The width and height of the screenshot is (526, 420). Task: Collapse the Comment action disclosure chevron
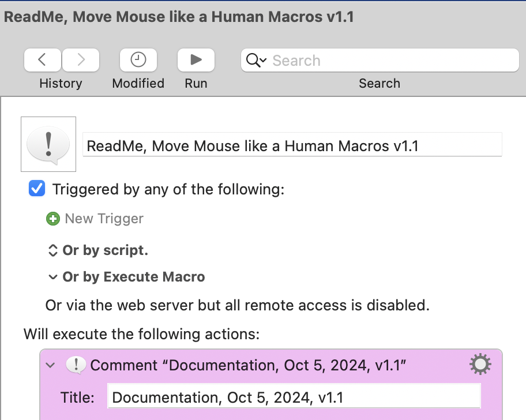pyautogui.click(x=51, y=365)
